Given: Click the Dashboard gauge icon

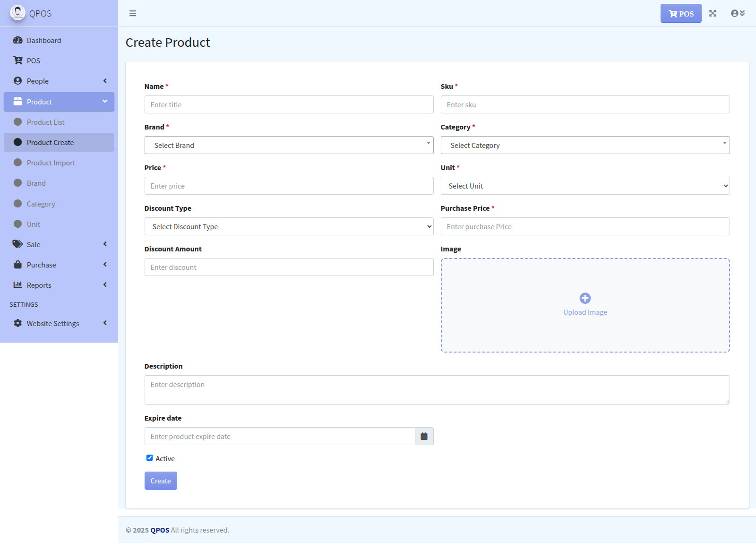Looking at the screenshot, I should tap(18, 40).
